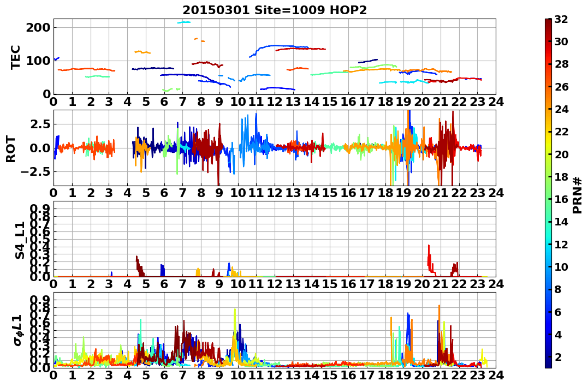Click the colorbar tick label 26
The image size is (588, 387).
[561, 87]
